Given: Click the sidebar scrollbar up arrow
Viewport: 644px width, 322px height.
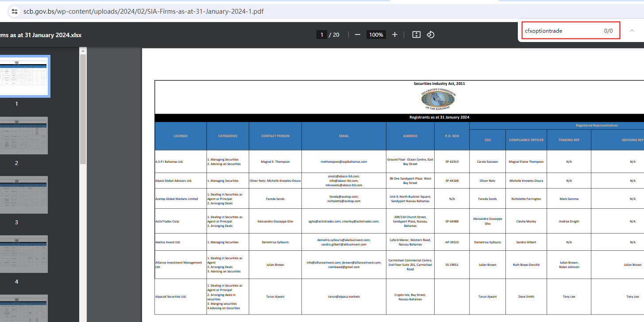Looking at the screenshot, I should (83, 51).
